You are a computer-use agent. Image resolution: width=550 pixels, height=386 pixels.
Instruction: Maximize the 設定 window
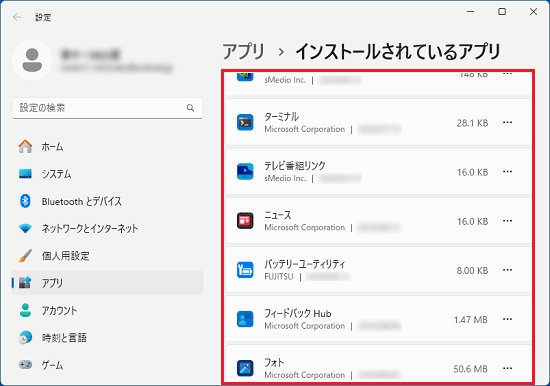502,12
